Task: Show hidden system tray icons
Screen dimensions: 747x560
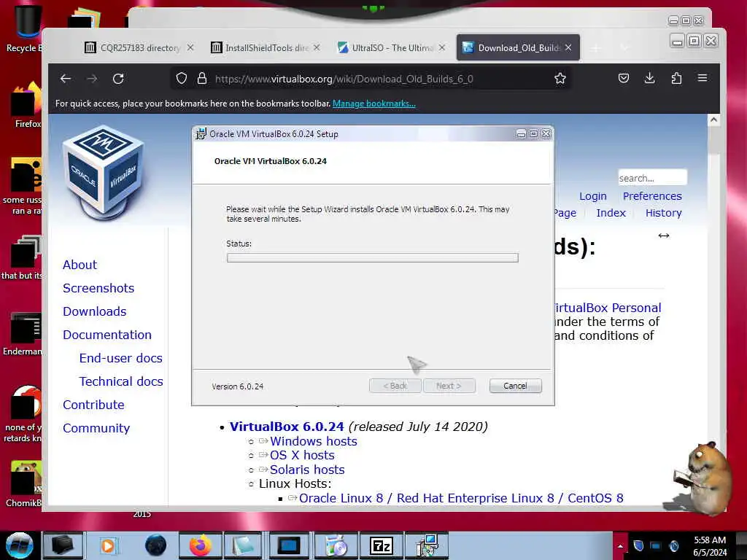Action: [x=620, y=546]
